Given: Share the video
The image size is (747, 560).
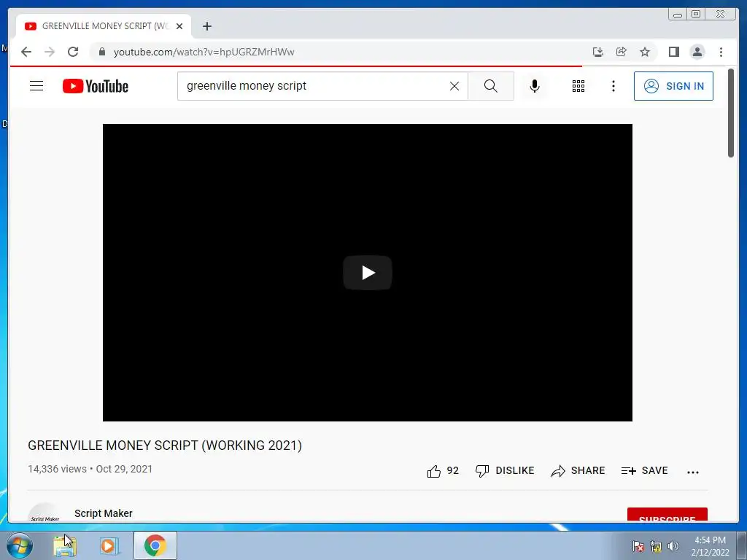Looking at the screenshot, I should pyautogui.click(x=578, y=471).
